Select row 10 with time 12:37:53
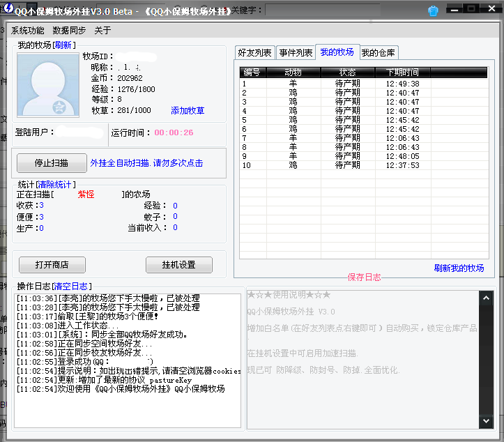The height and width of the screenshot is (442, 504). (x=364, y=165)
